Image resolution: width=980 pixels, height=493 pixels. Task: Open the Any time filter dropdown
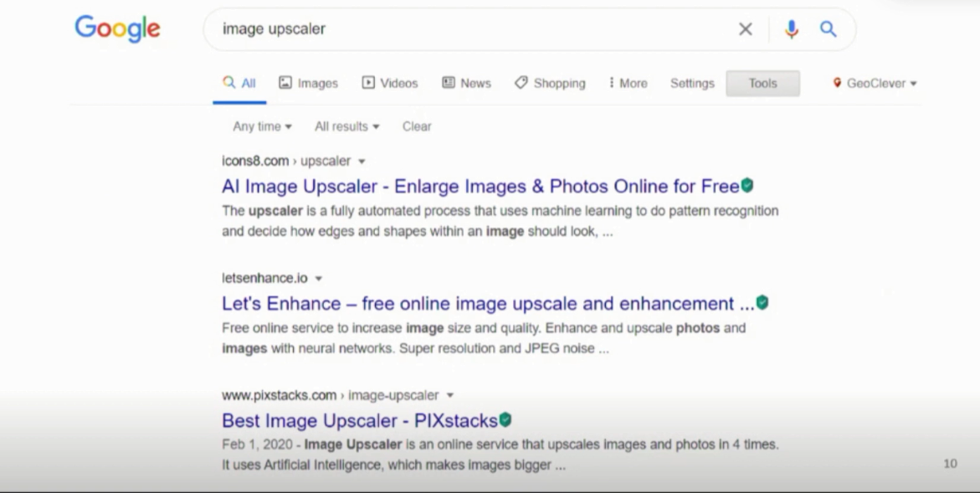(x=262, y=126)
